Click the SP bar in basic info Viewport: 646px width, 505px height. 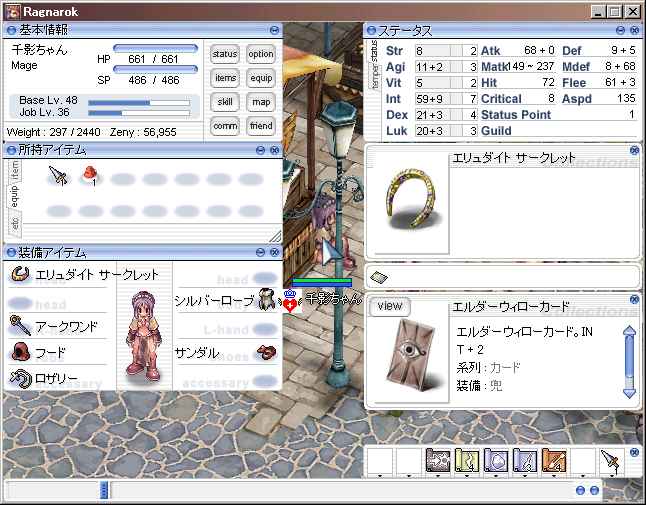click(155, 69)
